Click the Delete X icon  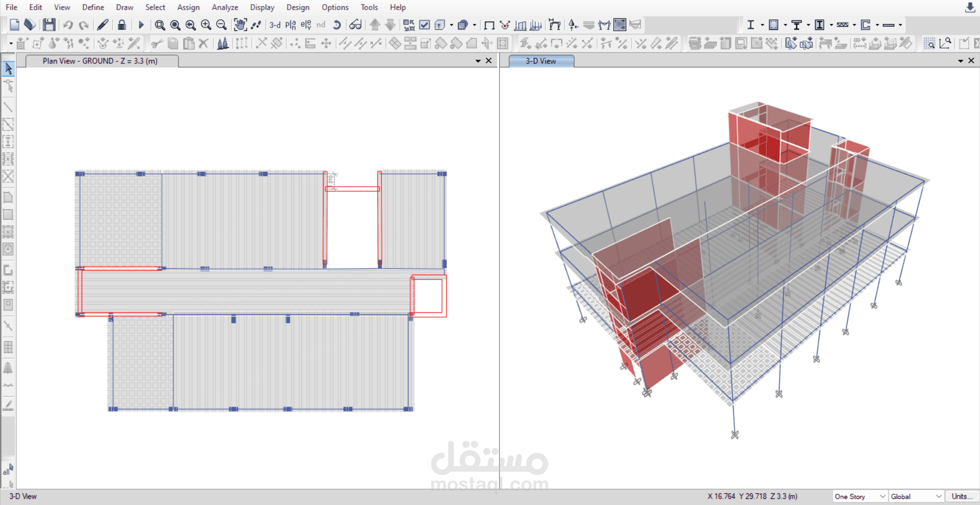(x=204, y=43)
